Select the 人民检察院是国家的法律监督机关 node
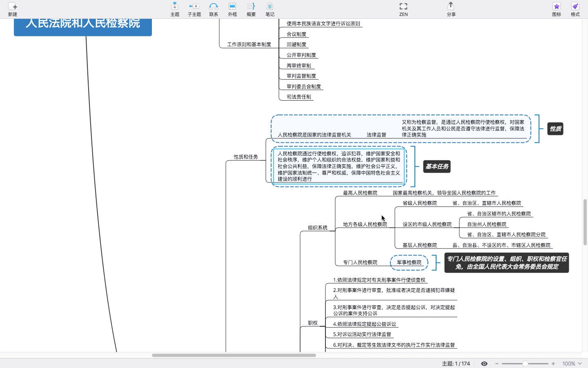 click(x=314, y=135)
